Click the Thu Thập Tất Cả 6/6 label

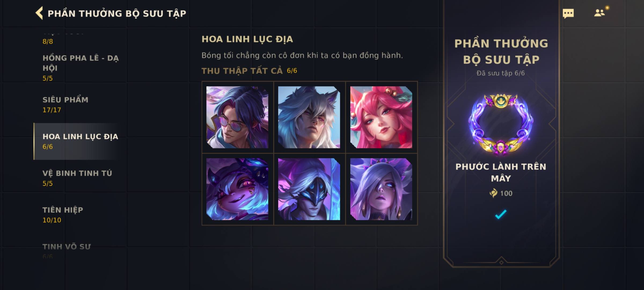coord(249,71)
